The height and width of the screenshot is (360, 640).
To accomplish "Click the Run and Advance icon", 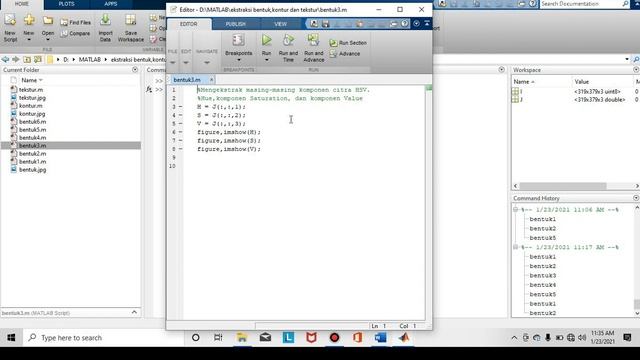I will tap(313, 40).
